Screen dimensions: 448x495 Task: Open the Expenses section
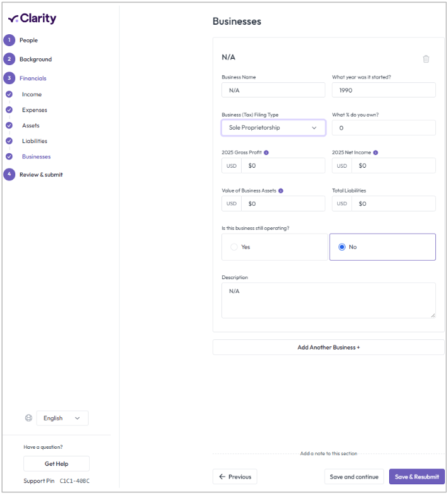pos(35,110)
